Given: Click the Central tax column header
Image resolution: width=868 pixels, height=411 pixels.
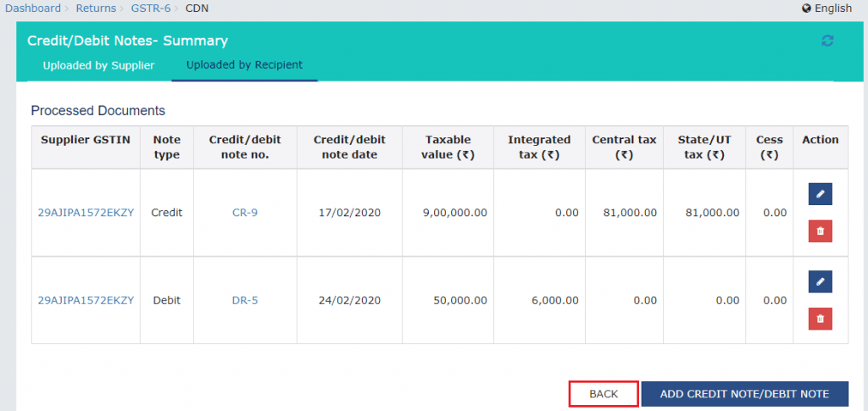Looking at the screenshot, I should point(624,147).
